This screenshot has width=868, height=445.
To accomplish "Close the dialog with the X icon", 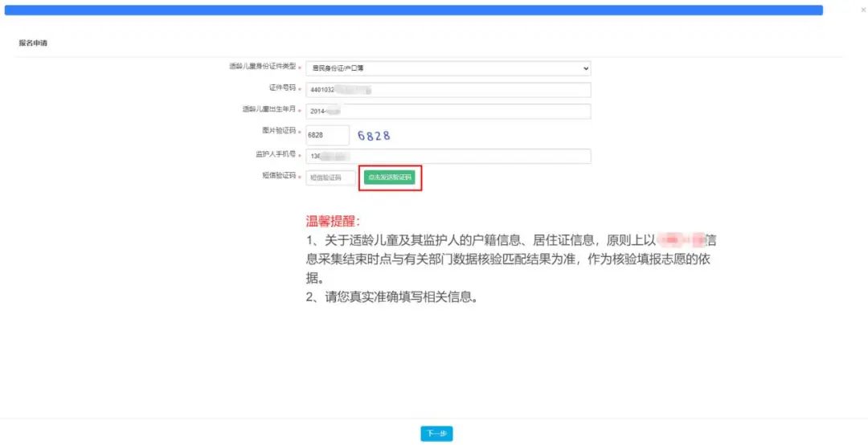I will (x=863, y=10).
